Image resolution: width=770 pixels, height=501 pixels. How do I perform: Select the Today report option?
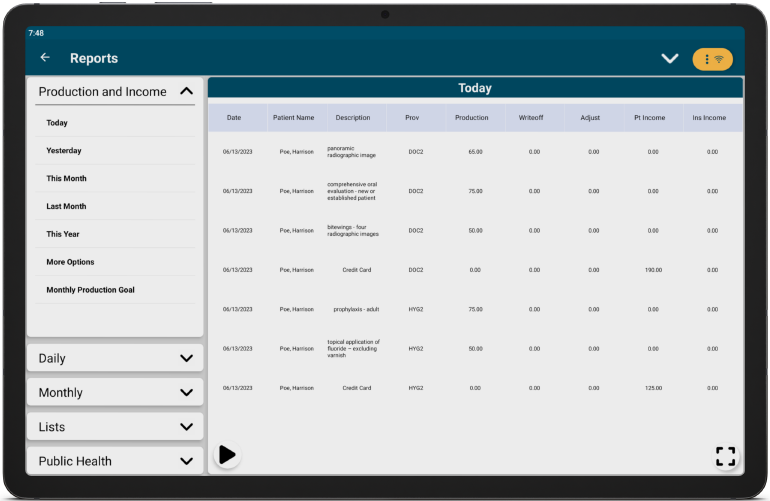pyautogui.click(x=57, y=123)
